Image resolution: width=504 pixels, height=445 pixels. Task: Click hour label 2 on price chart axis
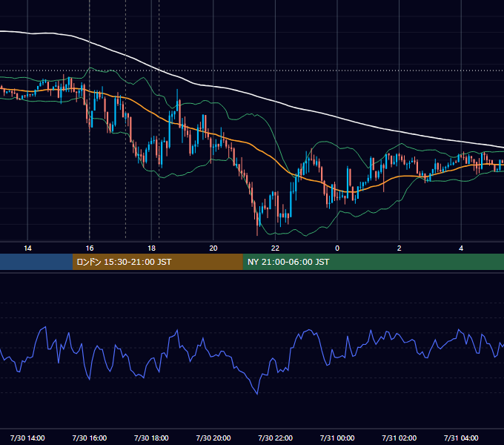click(399, 248)
